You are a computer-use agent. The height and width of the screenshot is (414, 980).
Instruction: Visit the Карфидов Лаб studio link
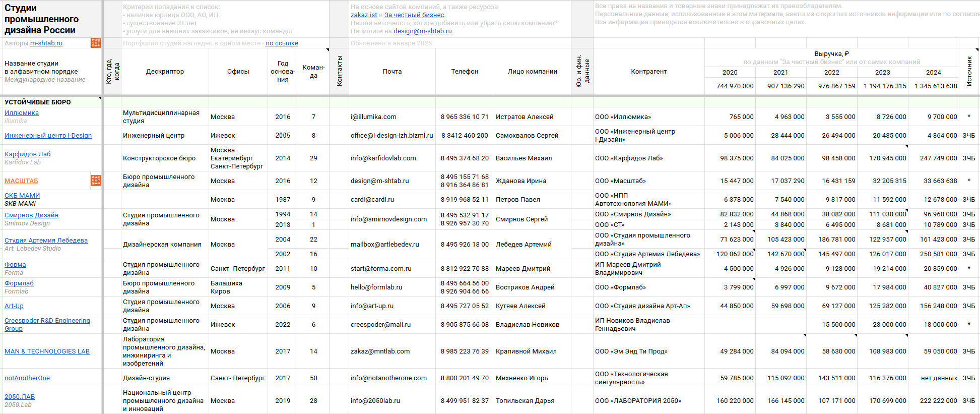pyautogui.click(x=28, y=154)
